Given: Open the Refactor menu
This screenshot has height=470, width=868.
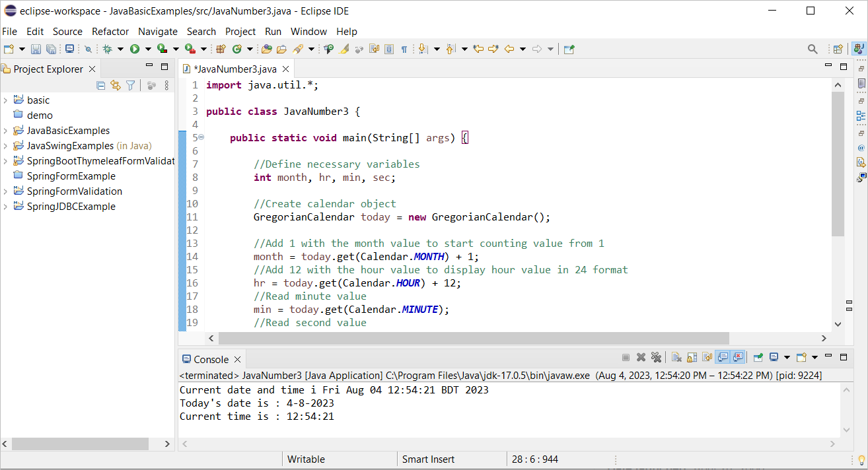Looking at the screenshot, I should pos(110,31).
